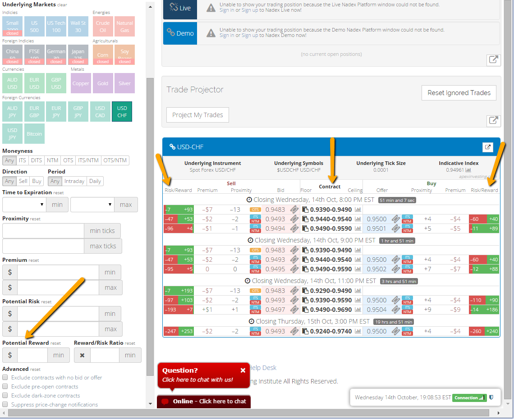Image resolution: width=514 pixels, height=420 pixels.
Task: Close the red Question chat popup
Action: pyautogui.click(x=243, y=370)
